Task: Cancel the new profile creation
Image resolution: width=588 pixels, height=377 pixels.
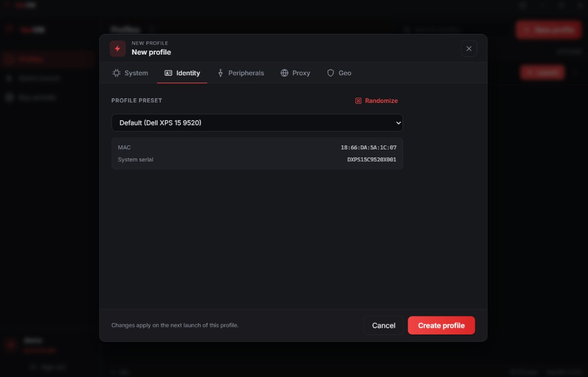Action: [384, 325]
